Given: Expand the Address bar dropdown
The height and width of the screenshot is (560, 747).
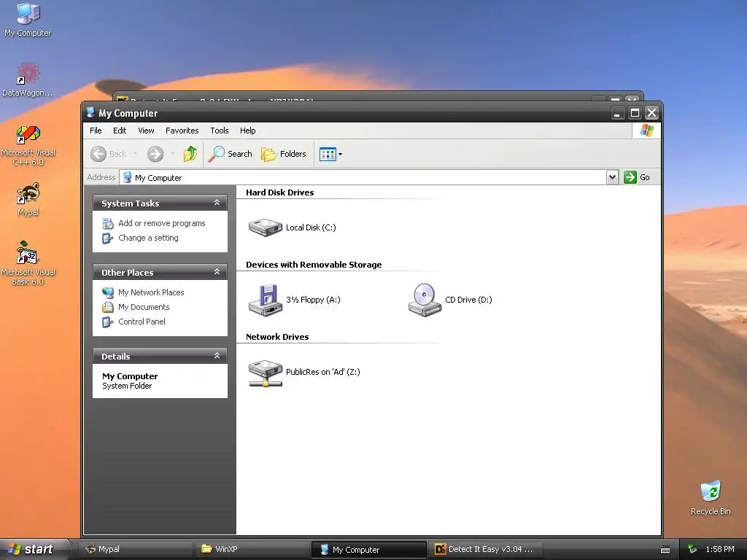Looking at the screenshot, I should tap(612, 177).
